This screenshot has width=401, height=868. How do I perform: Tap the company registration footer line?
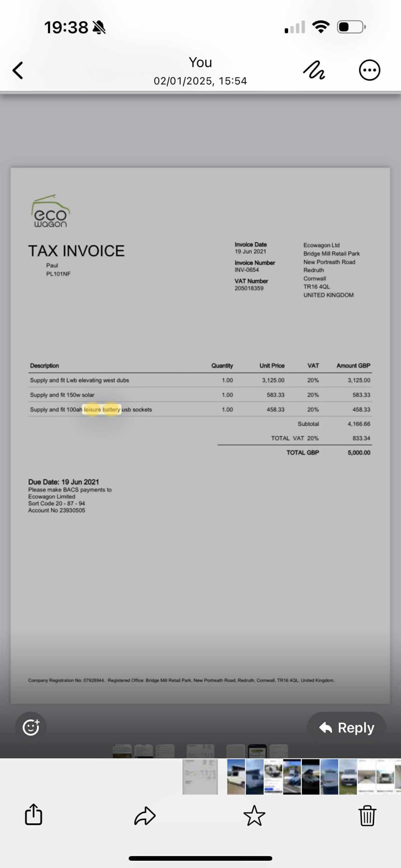pos(181,680)
